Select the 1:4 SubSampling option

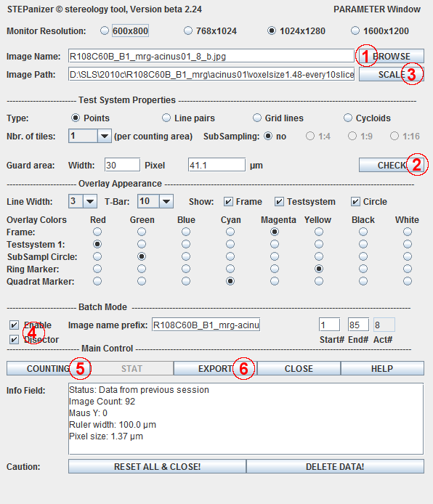pyautogui.click(x=310, y=136)
